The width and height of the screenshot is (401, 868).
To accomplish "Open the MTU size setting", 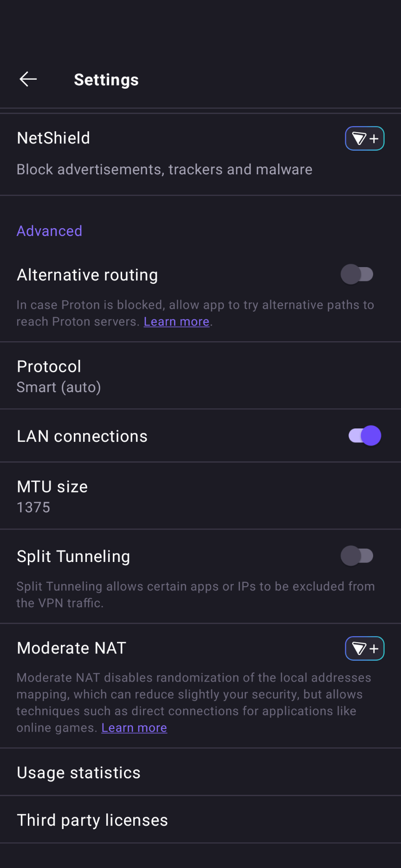I will click(x=52, y=496).
